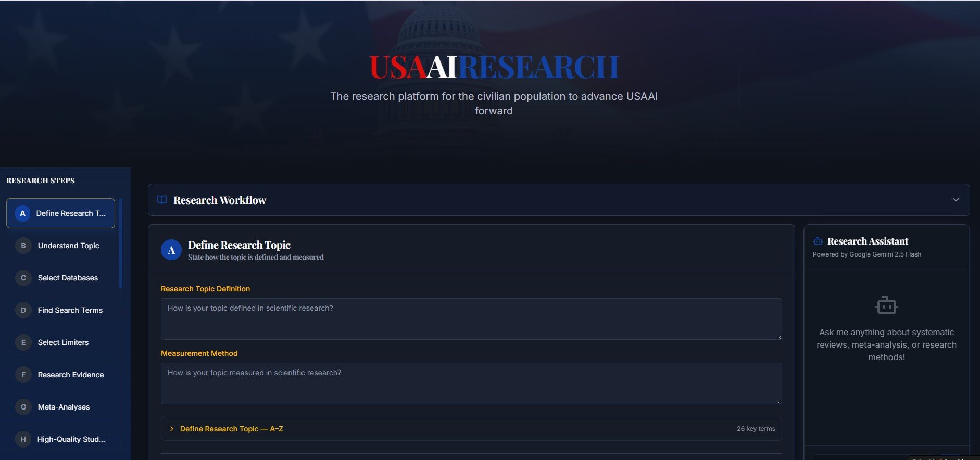Screen dimensions: 980x460
Task: Open the Select Databases step
Action: 60,278
